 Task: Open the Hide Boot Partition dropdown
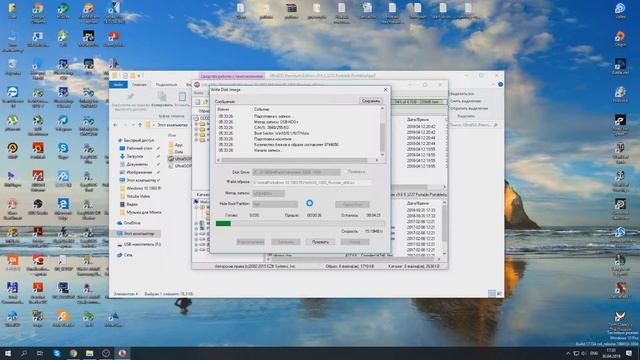(275, 204)
